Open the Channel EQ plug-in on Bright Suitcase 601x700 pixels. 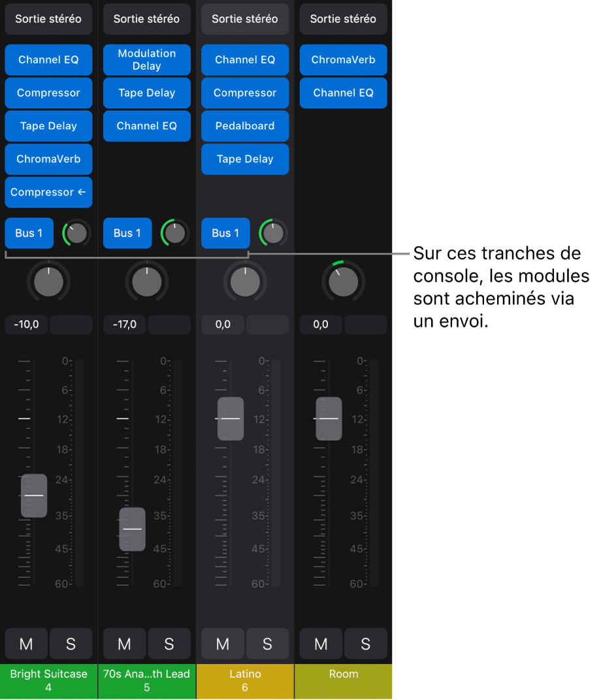(x=48, y=59)
